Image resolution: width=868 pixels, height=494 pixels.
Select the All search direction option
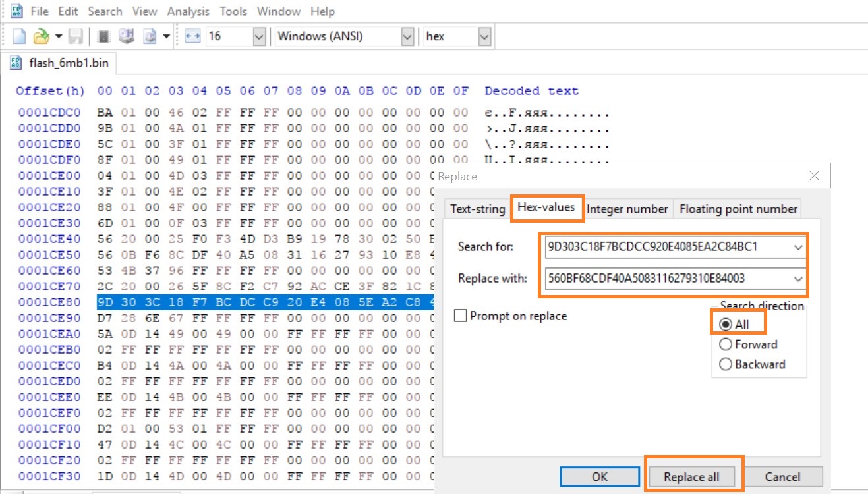coord(726,325)
